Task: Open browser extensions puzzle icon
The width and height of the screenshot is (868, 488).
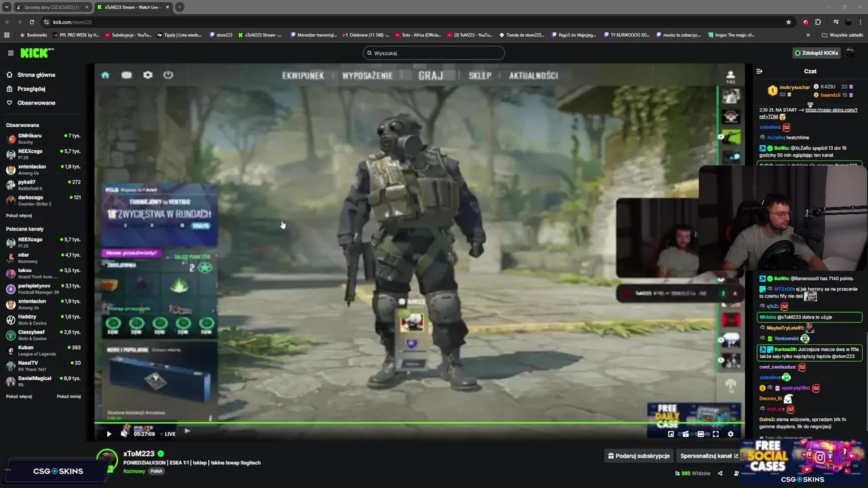Action: coord(818,22)
